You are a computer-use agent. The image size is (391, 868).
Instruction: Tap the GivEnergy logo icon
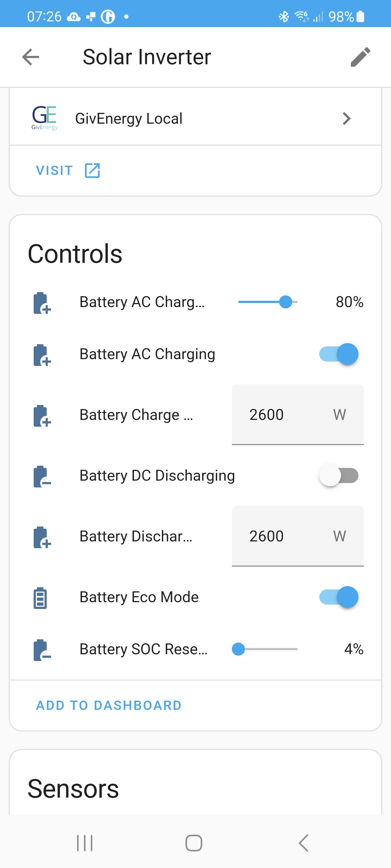(x=45, y=118)
